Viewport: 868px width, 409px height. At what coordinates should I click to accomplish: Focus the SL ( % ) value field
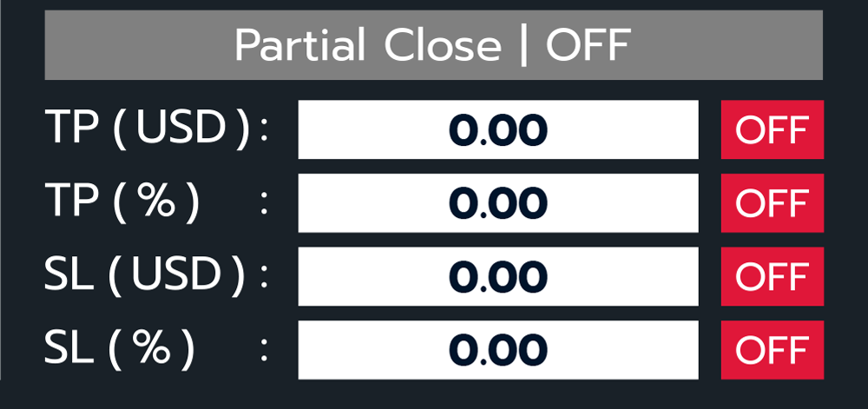pyautogui.click(x=497, y=350)
